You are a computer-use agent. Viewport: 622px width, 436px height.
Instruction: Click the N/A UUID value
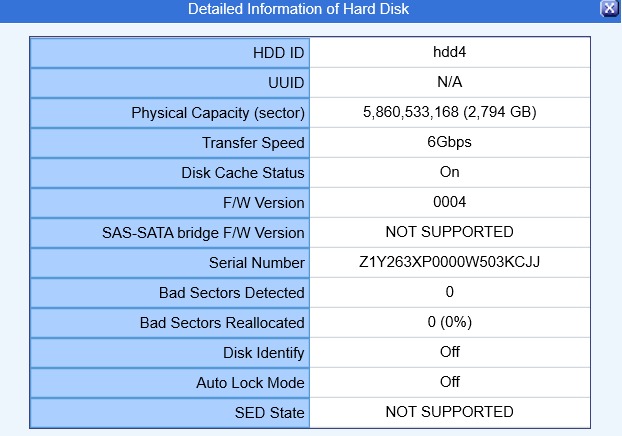coord(449,82)
